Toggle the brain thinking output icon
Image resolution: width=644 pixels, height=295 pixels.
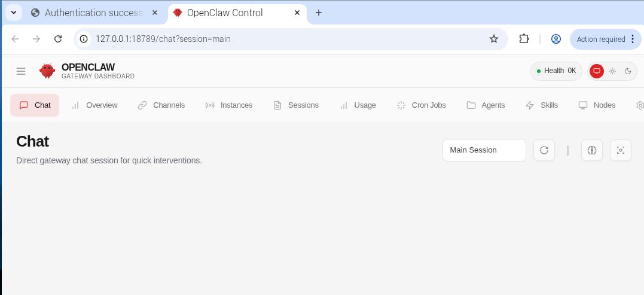tap(591, 150)
